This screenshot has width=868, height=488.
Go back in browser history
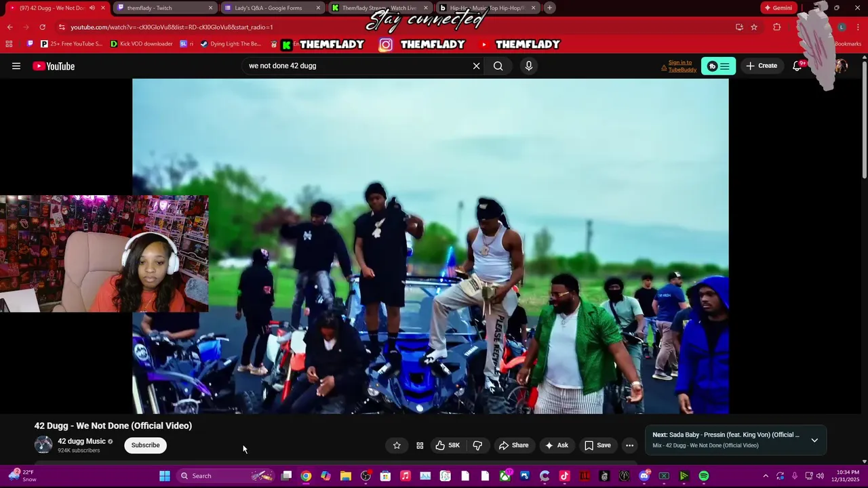coord(9,27)
